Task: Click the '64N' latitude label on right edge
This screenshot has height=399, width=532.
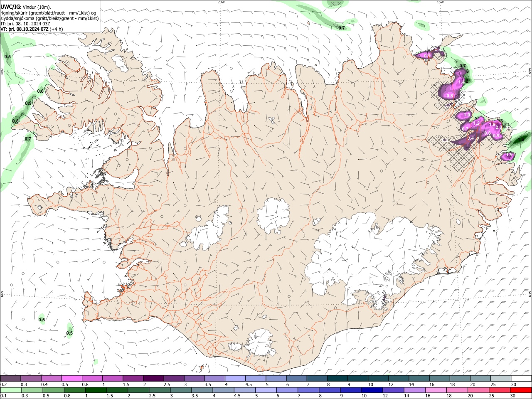Action: tap(530, 294)
